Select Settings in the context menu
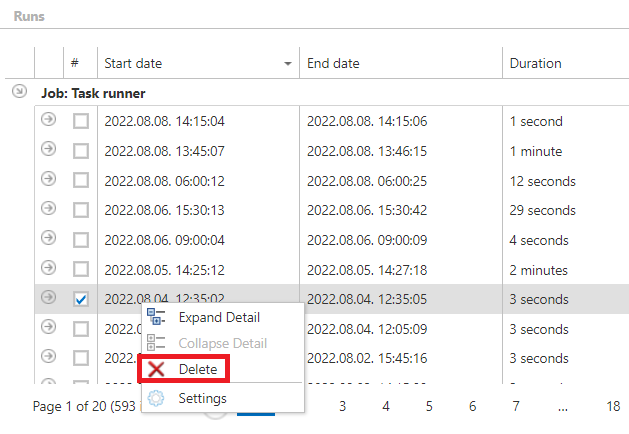The width and height of the screenshot is (629, 434). pyautogui.click(x=202, y=398)
